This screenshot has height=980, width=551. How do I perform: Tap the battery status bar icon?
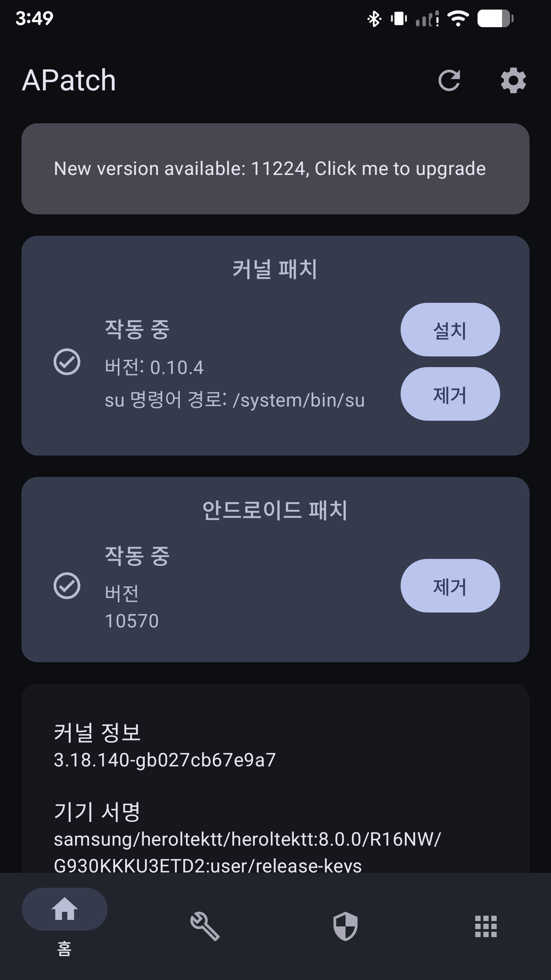(x=495, y=18)
